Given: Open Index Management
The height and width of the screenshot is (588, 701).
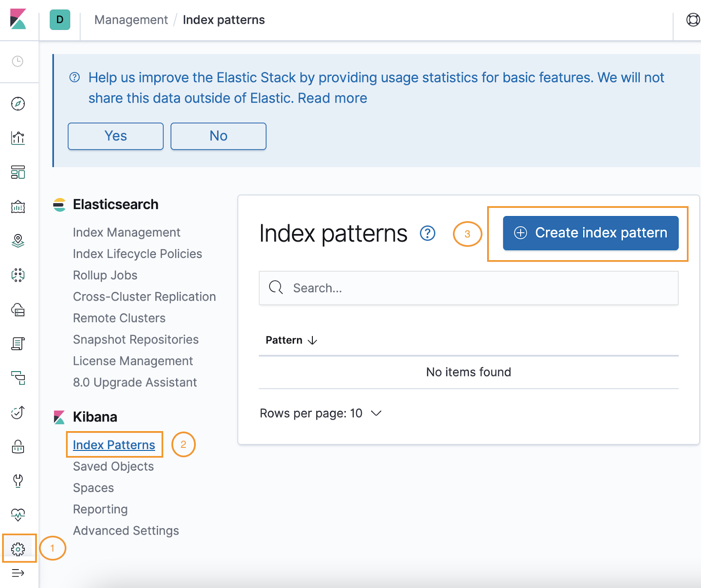Looking at the screenshot, I should [127, 232].
